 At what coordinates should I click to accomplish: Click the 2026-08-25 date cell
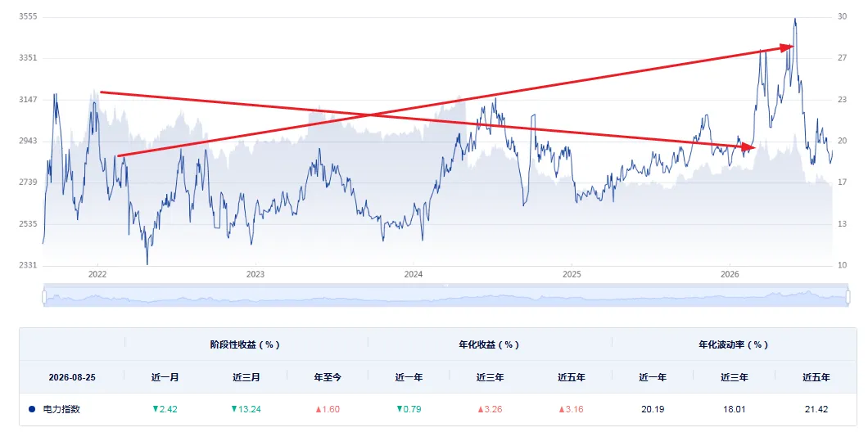pyautogui.click(x=72, y=377)
